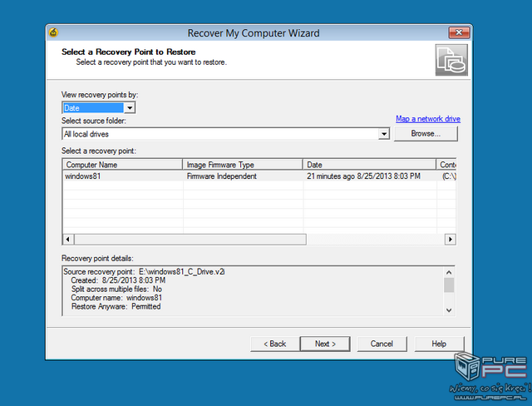Click the Created: 8/25/2013 8:03 PM line
This screenshot has width=532, height=406.
(x=118, y=280)
